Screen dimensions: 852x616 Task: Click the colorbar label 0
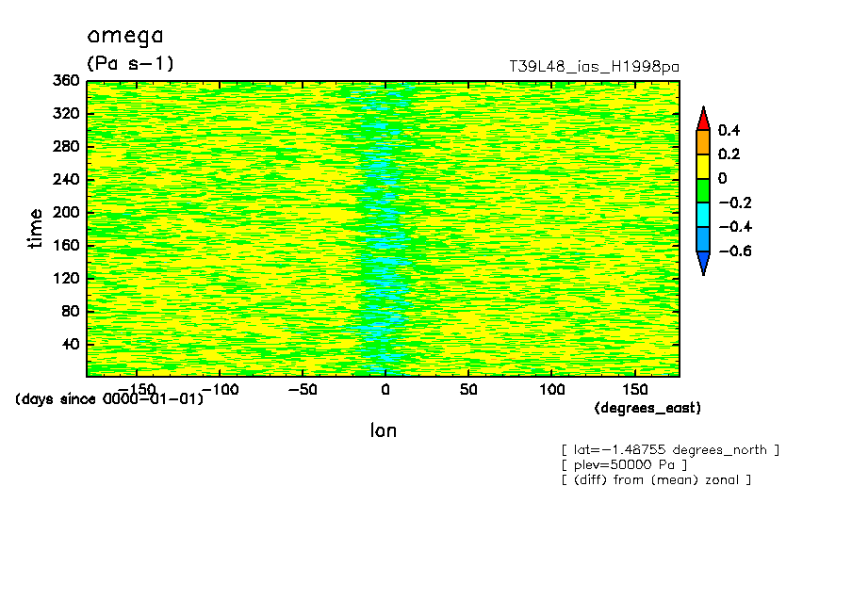coord(723,179)
